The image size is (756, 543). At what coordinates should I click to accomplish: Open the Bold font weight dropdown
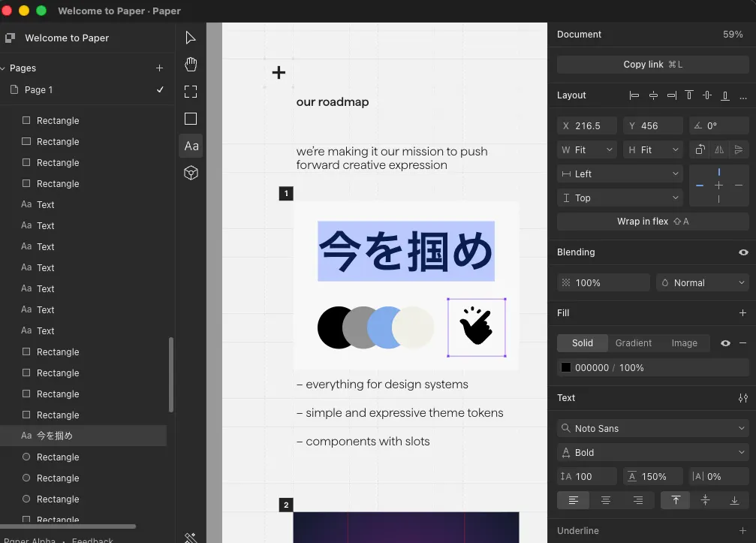[653, 452]
